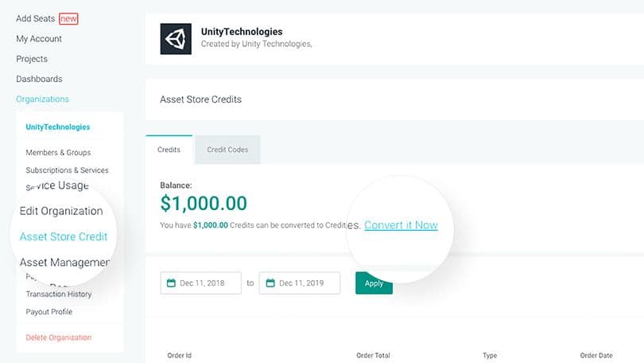Image resolution: width=644 pixels, height=363 pixels.
Task: Select Edit Organization
Action: (x=61, y=211)
